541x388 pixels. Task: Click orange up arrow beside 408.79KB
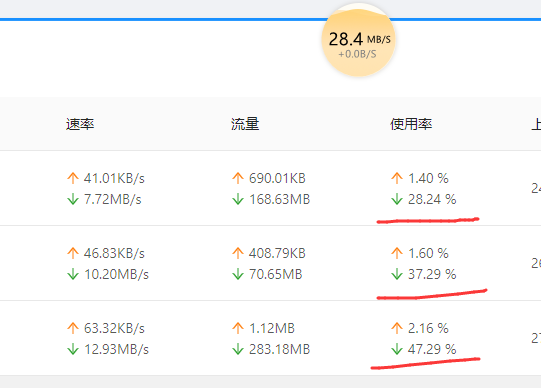[238, 253]
